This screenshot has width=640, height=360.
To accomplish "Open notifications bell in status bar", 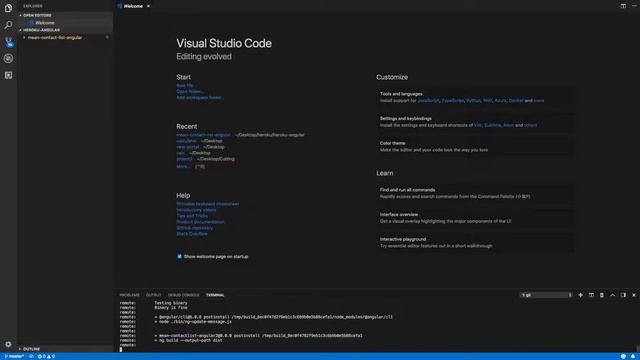I will pos(633,356).
